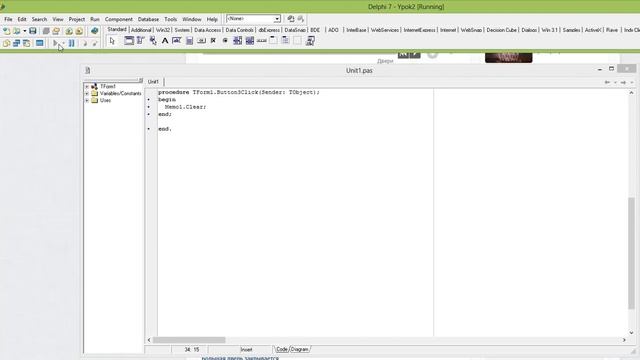
Task: Open the dropdown arrow beside Open icon
Action: click(24, 31)
